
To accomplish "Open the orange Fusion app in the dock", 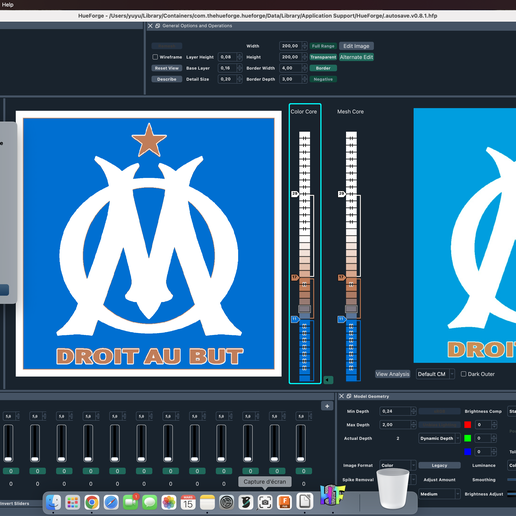I will click(284, 502).
